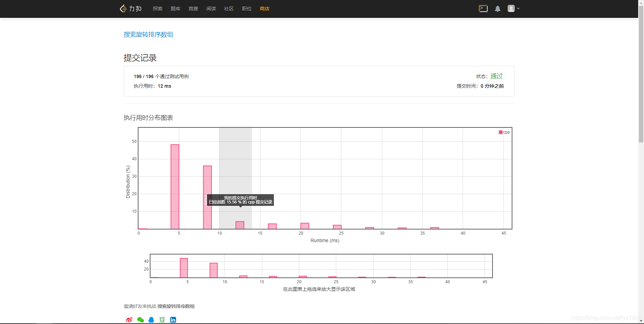Share via the LinkedIn icon

coord(173,320)
